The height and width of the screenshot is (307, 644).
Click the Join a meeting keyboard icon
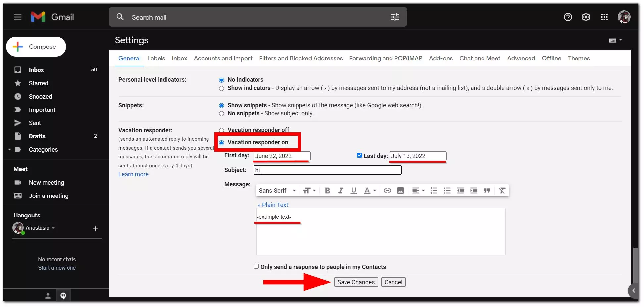click(18, 196)
